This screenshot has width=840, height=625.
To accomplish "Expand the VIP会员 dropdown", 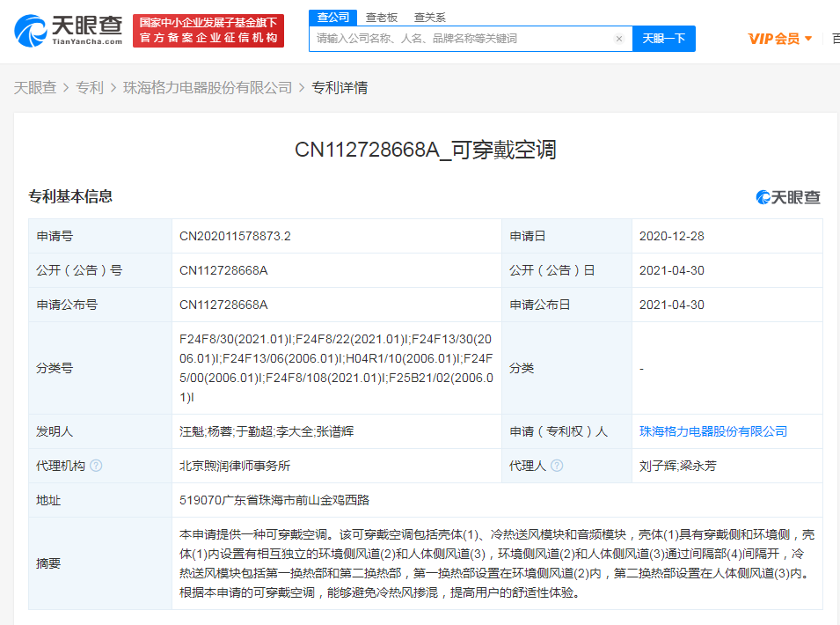I will pos(780,39).
